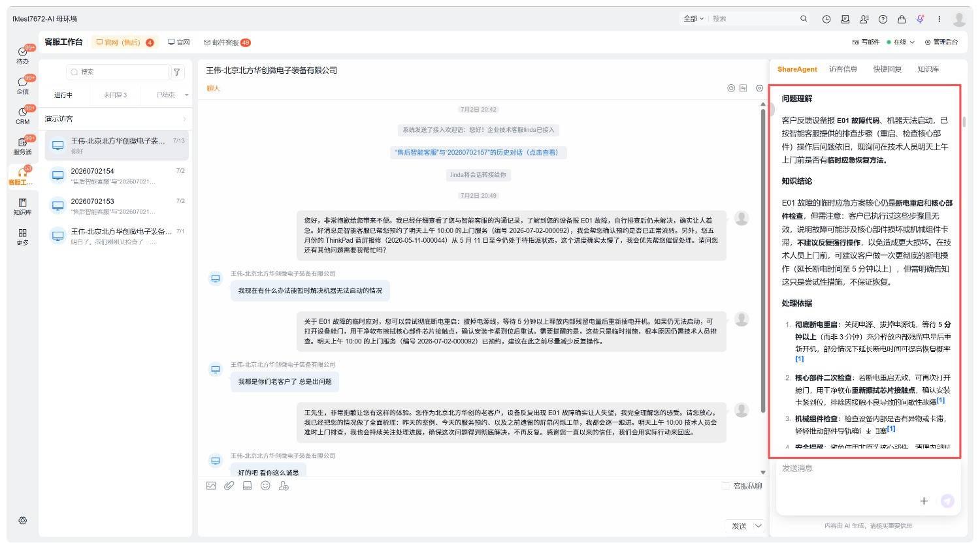Click the invite agent icon in the message toolbar
The width and height of the screenshot is (980, 549).
(x=284, y=486)
